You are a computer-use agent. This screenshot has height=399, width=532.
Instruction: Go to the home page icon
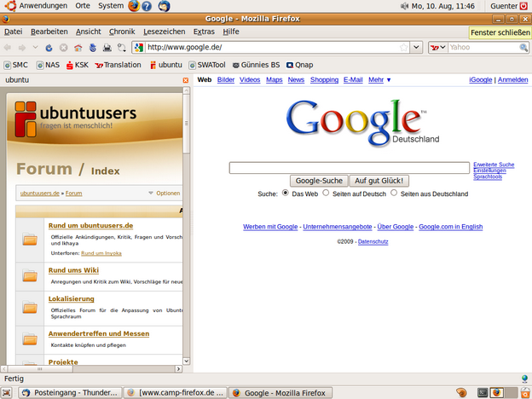[78, 48]
